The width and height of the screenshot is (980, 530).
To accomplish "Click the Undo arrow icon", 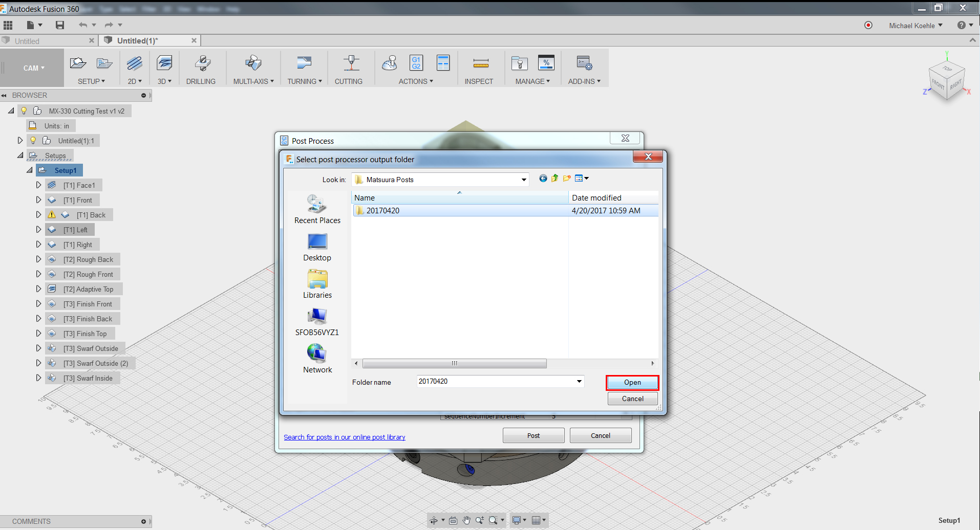I will point(83,25).
